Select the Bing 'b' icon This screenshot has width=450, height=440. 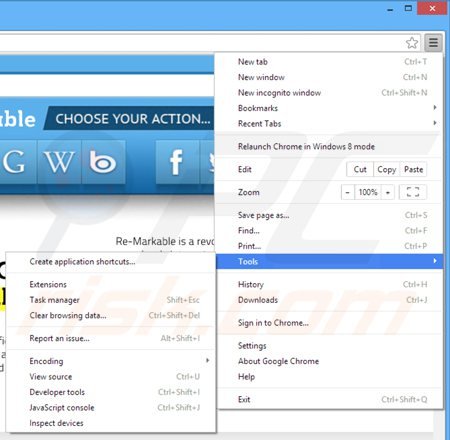(103, 162)
